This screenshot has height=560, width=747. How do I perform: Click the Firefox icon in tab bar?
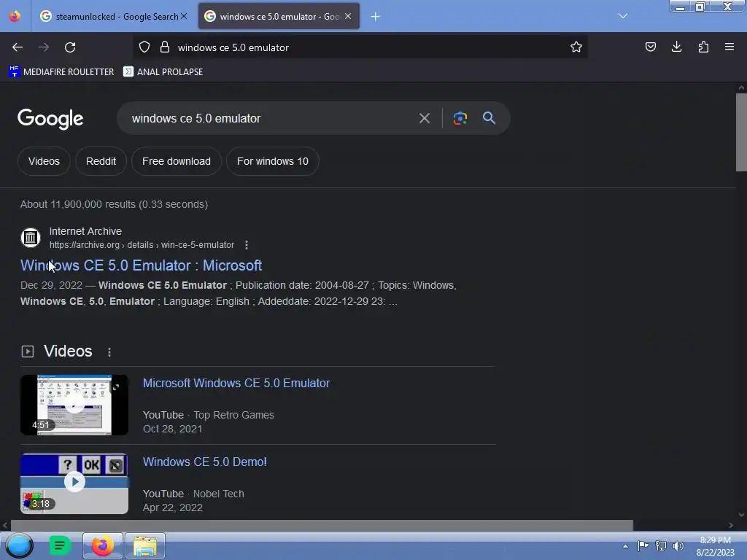(x=15, y=16)
